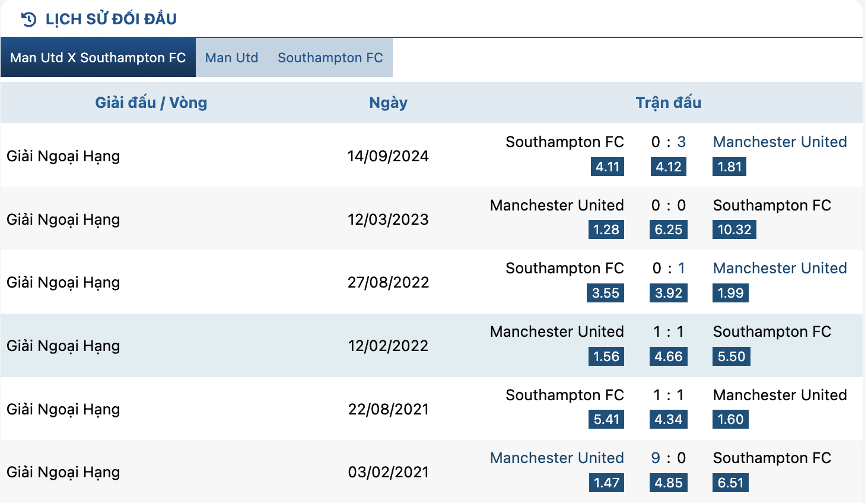Click the 1.99 odds badge
865x504 pixels.
[730, 293]
